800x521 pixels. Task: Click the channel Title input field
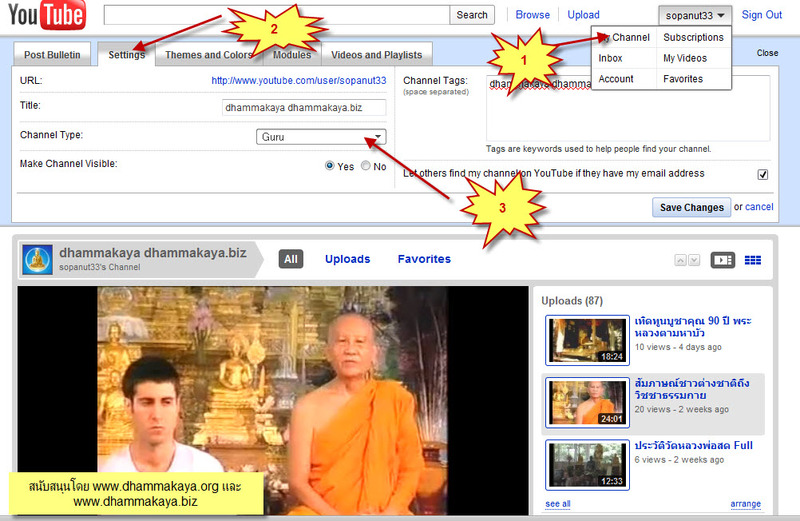(304, 108)
